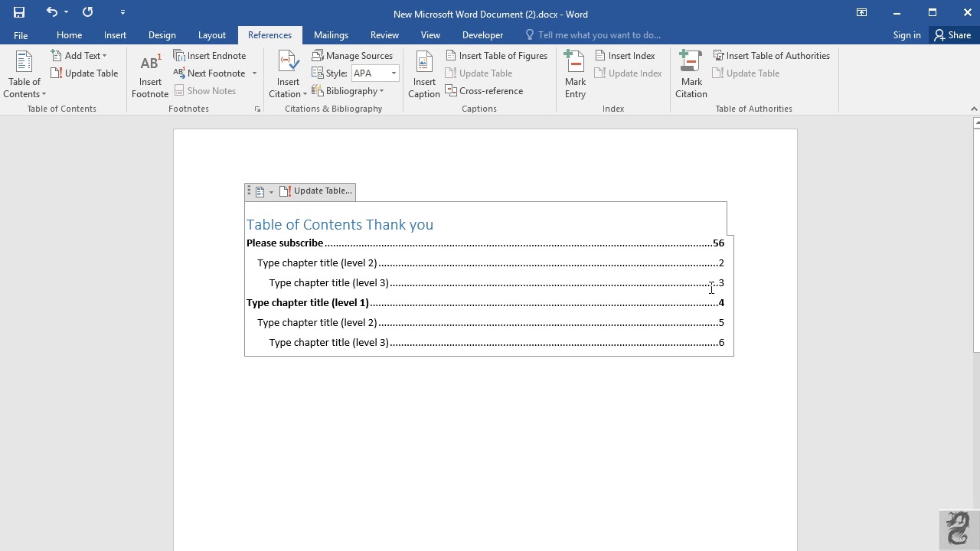The image size is (980, 551).
Task: Switch to the Mailings tab
Action: 331,35
